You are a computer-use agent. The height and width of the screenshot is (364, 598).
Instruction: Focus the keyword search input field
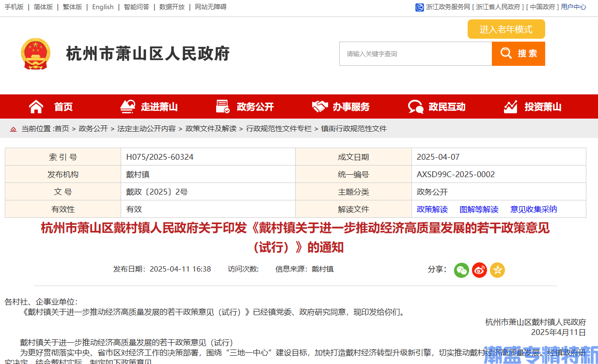click(x=415, y=54)
